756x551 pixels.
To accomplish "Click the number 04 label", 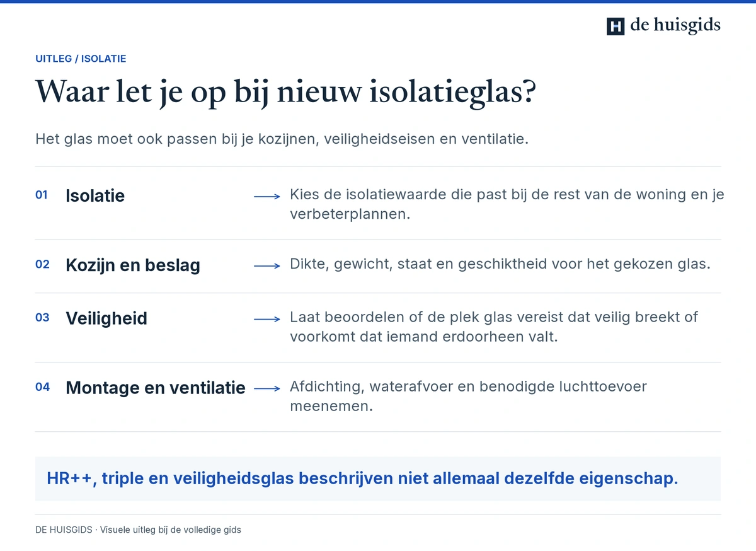I will tap(42, 387).
